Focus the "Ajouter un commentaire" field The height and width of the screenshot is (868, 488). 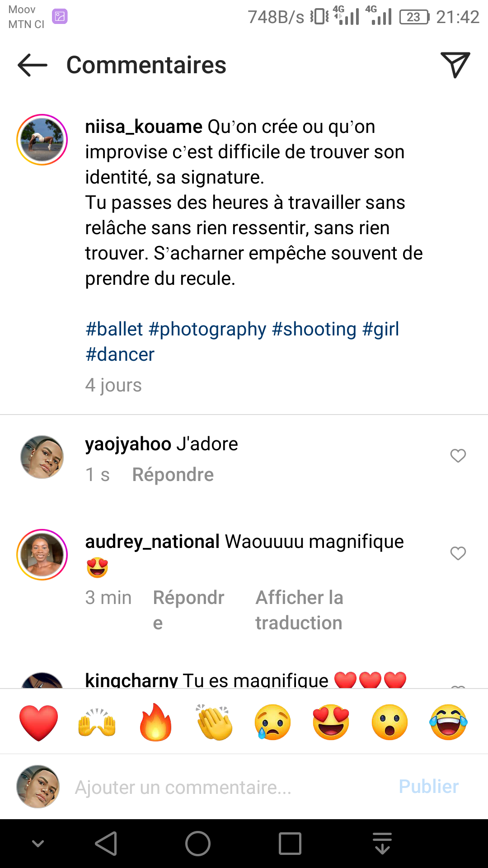(226, 787)
